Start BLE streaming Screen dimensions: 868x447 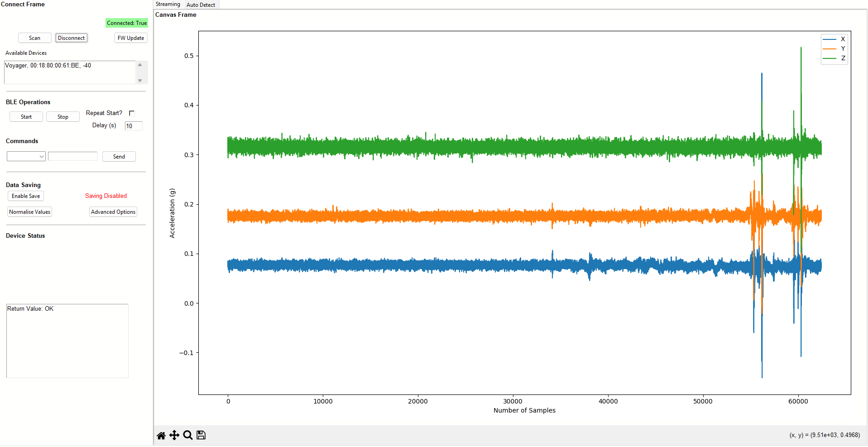point(26,117)
